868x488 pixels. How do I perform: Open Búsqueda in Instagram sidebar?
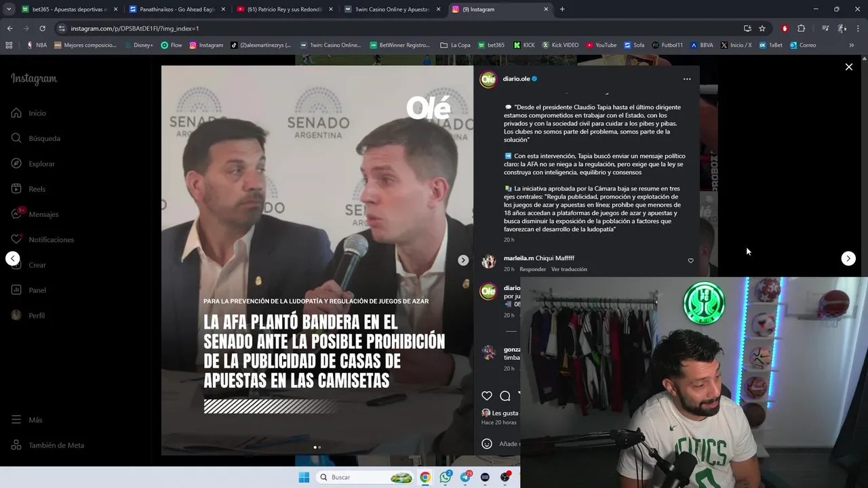click(x=36, y=138)
